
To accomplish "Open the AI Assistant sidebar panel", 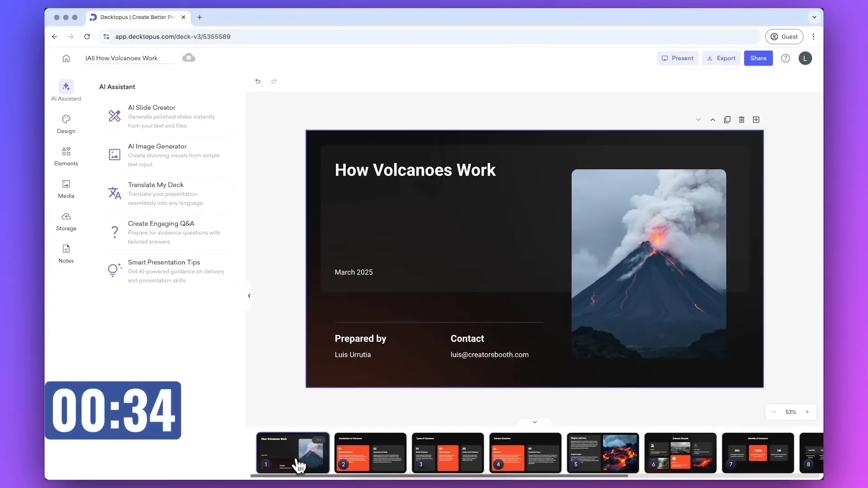I will (66, 91).
